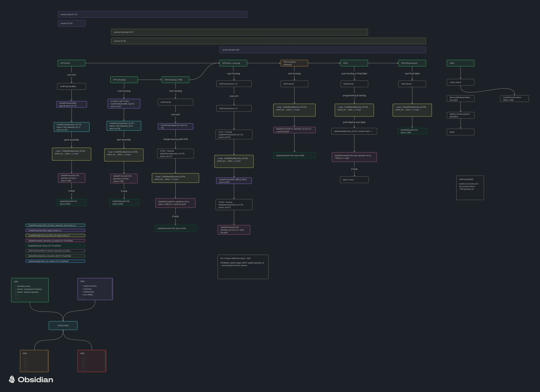
Task: Select the FindProduct(LABEL) card
Action: pos(71,86)
